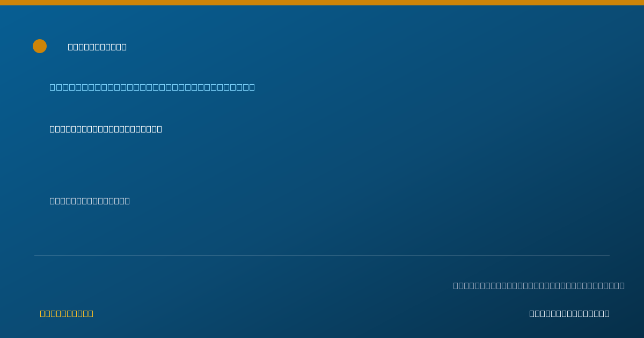Click the first character of the bold white line
Image resolution: width=644 pixels, height=338 pixels.
coord(53,129)
